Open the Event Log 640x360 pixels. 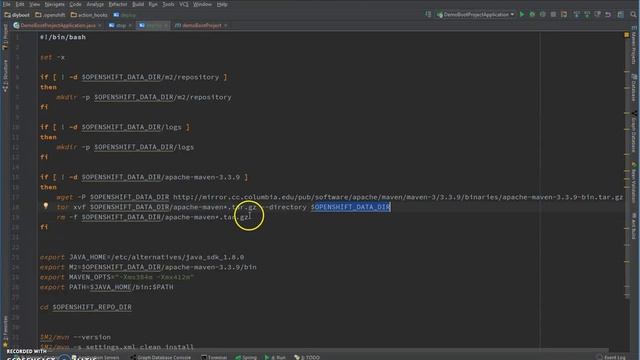[611, 357]
